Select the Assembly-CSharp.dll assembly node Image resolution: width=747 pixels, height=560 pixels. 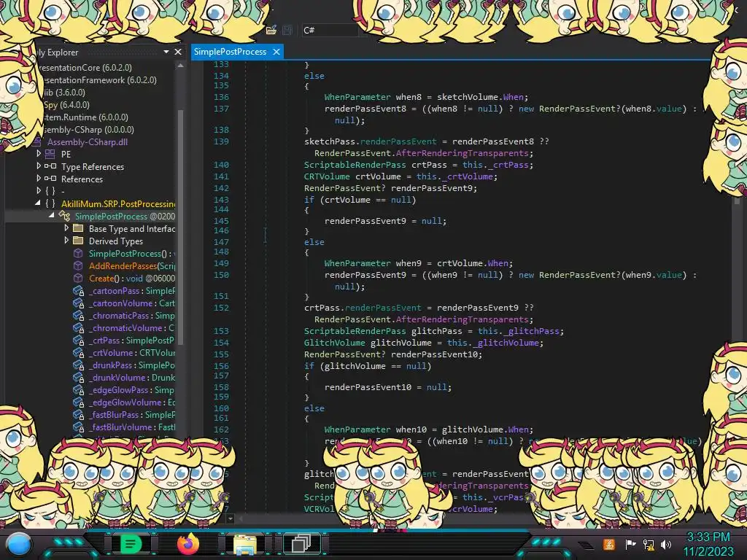click(x=87, y=142)
